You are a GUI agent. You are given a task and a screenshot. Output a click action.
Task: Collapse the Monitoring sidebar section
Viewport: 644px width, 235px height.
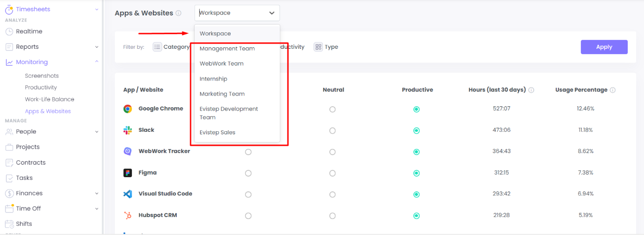97,62
